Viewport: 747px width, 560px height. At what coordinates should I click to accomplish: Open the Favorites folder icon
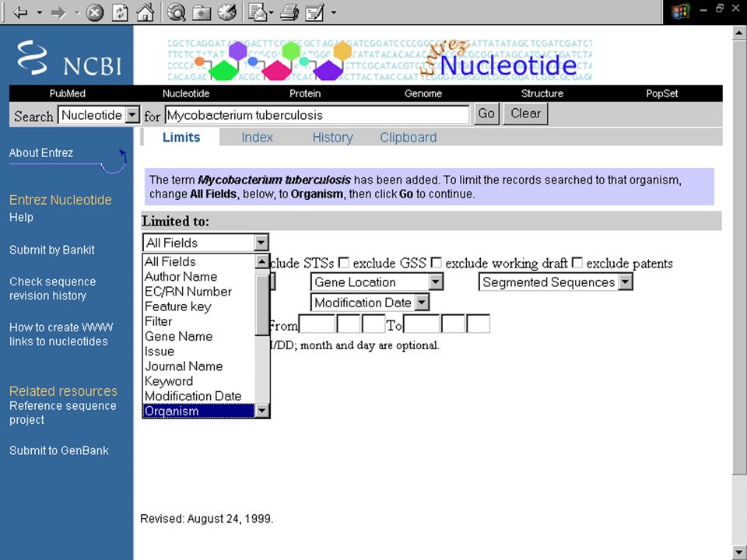pyautogui.click(x=202, y=12)
